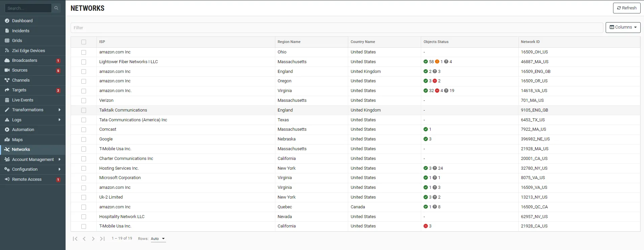Go to the next page arrow
The height and width of the screenshot is (250, 644).
point(93,239)
